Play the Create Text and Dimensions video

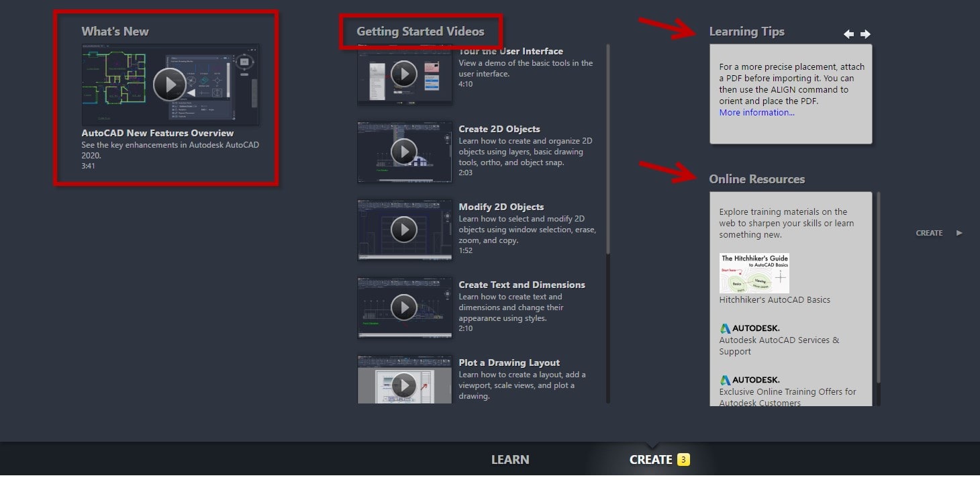(x=405, y=307)
